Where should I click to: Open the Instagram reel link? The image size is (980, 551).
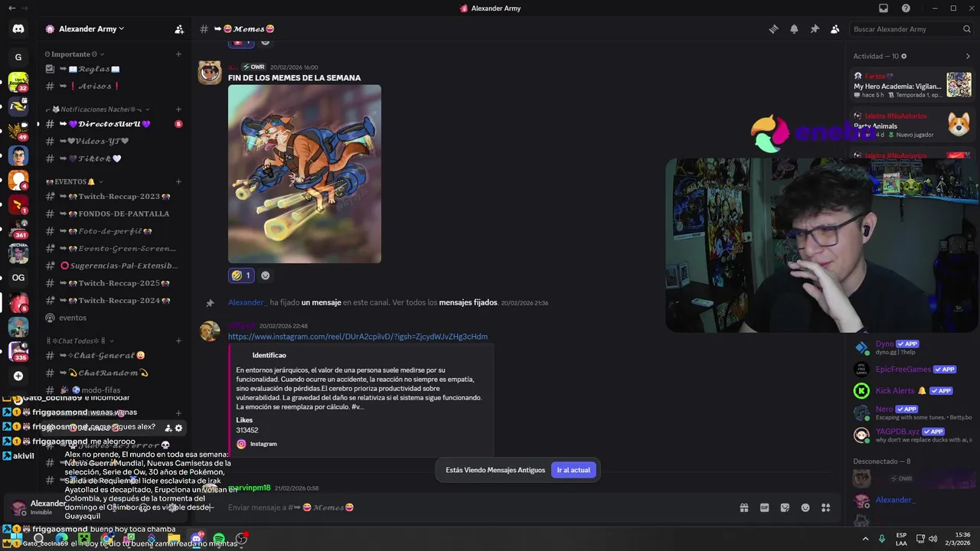(358, 337)
